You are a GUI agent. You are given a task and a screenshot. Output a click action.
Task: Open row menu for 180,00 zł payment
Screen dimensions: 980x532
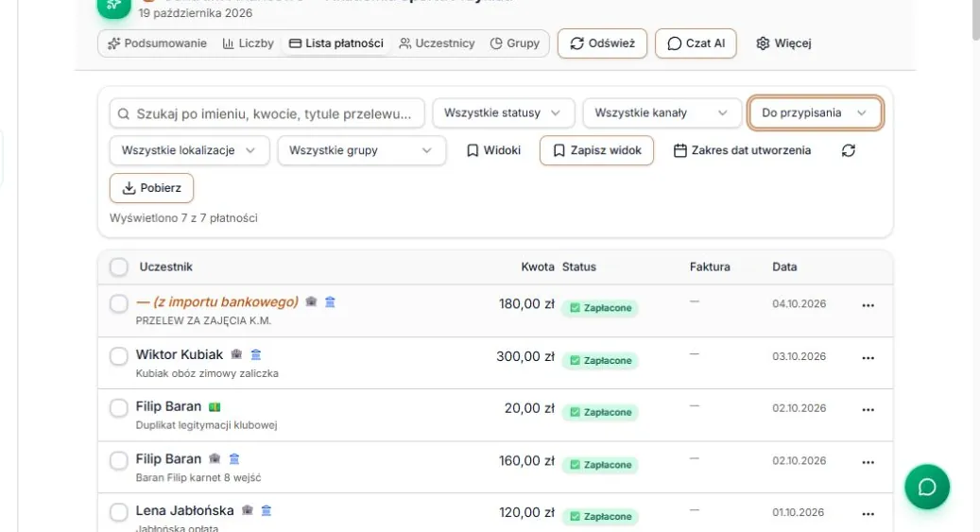[868, 305]
